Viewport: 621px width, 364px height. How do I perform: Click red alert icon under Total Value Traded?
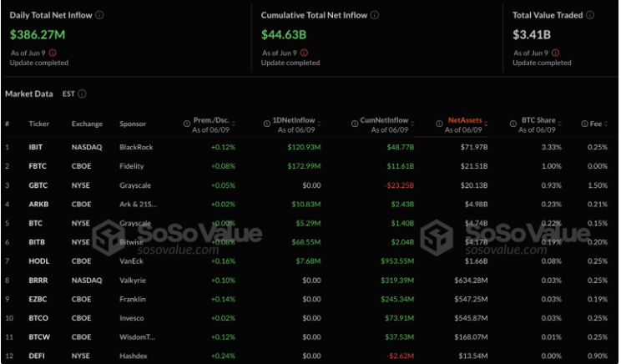[556, 53]
